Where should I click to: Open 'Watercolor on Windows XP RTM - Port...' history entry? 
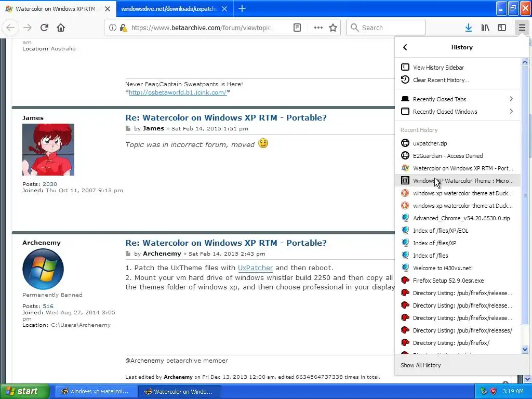tap(457, 168)
